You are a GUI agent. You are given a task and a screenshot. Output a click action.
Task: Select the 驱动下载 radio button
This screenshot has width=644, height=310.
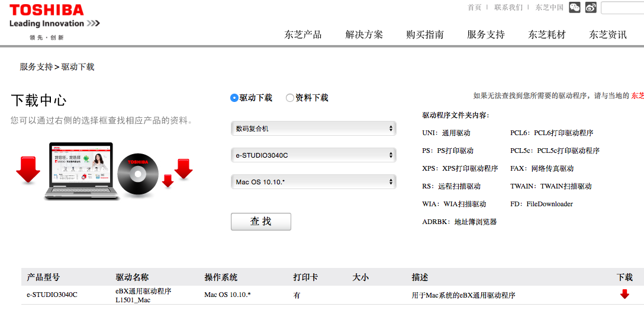(x=234, y=98)
